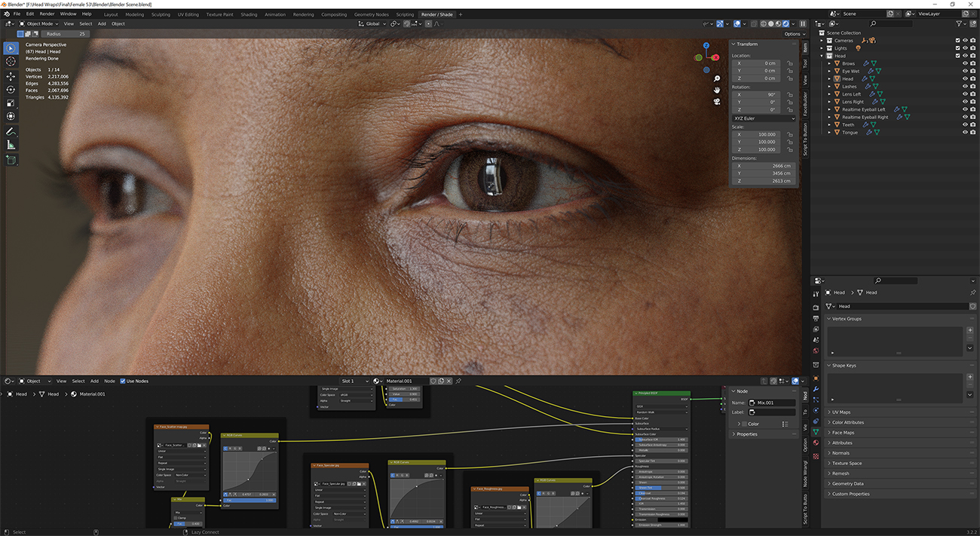Open the XYZ Euler rotation order dropdown
This screenshot has height=536, width=980.
(x=763, y=118)
